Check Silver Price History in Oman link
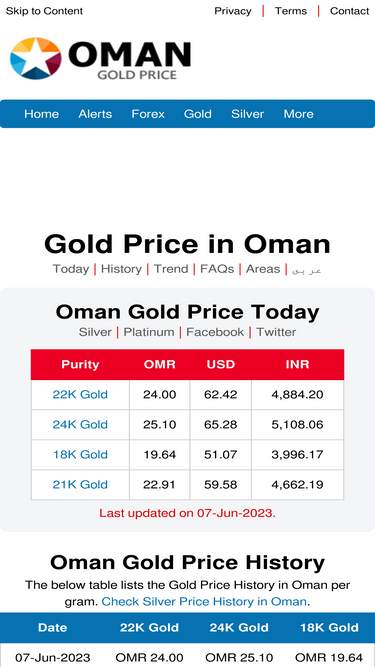This screenshot has width=375, height=667. tap(204, 601)
